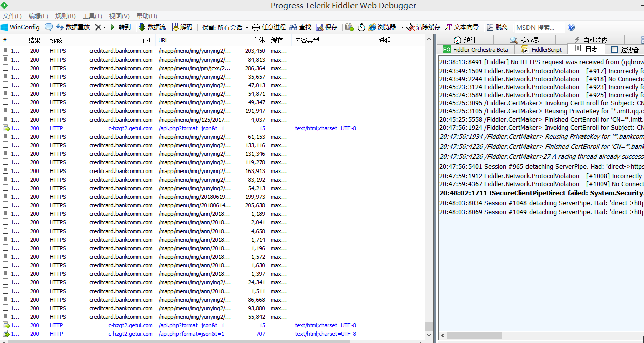Select the session row with body 4,658
Viewport: 644px width, 343px height.
[x=212, y=231]
